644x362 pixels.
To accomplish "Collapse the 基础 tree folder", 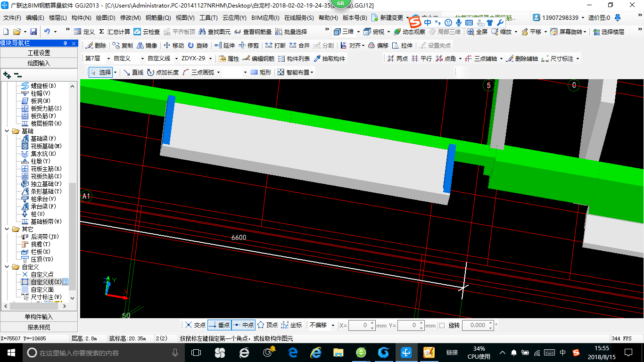I will click(7, 131).
